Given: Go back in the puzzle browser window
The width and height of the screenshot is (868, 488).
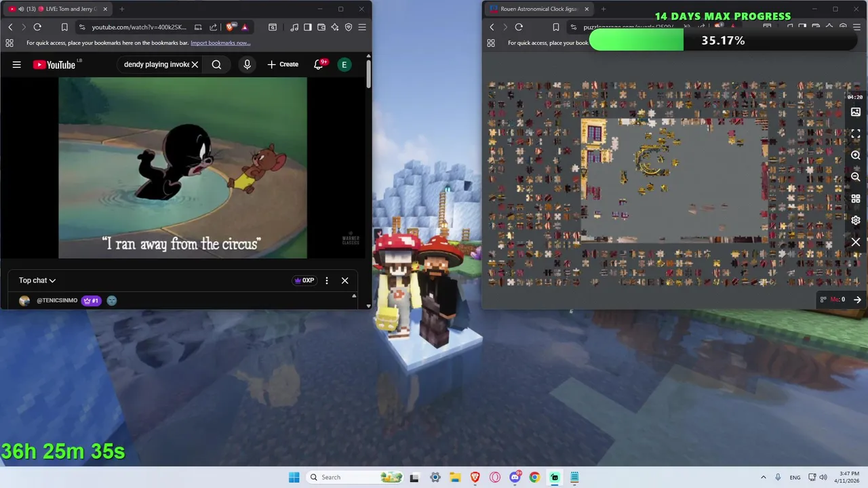Looking at the screenshot, I should pos(492,27).
